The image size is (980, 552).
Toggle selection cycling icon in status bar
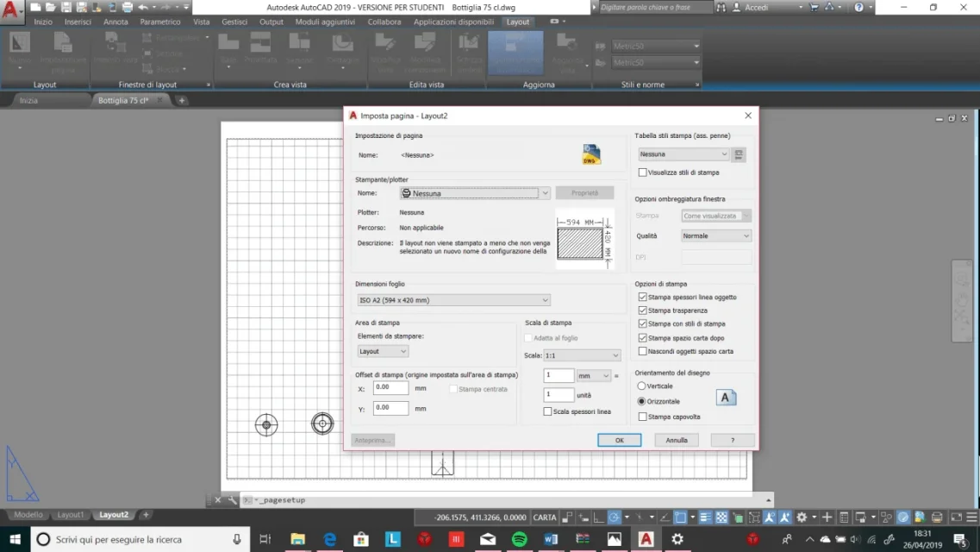738,517
